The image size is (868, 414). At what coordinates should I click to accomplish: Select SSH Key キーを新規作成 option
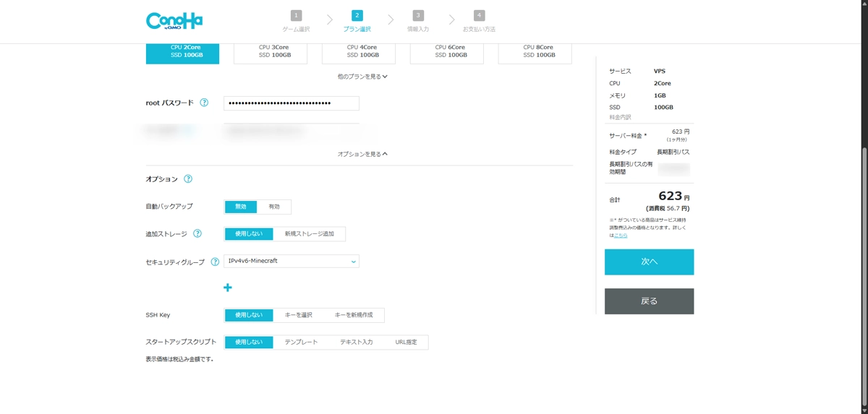353,315
